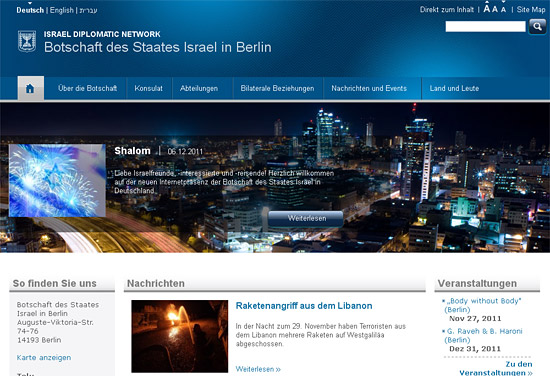The image size is (550, 376).
Task: Follow Weiterlesen » link under news article
Action: click(258, 369)
